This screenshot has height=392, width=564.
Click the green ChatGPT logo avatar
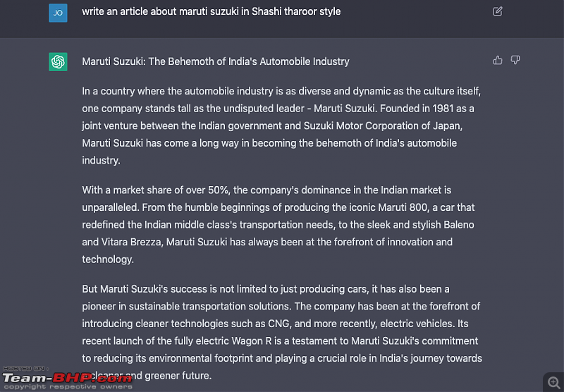58,62
